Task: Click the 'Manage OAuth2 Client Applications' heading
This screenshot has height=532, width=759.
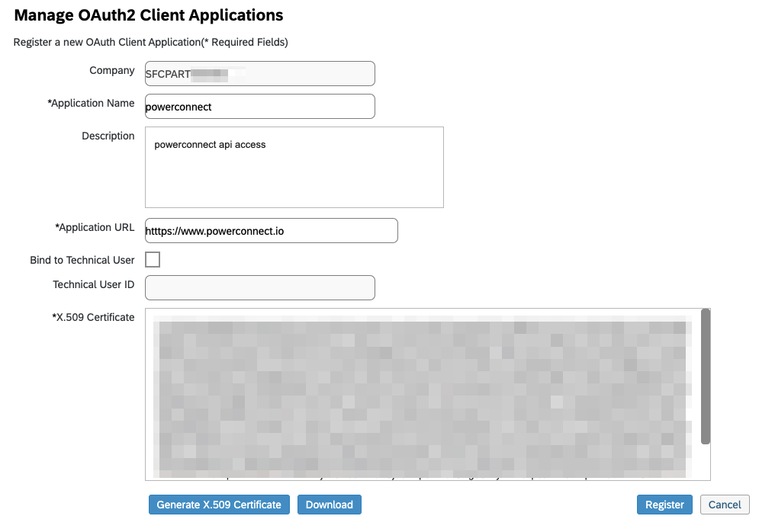Action: 149,14
